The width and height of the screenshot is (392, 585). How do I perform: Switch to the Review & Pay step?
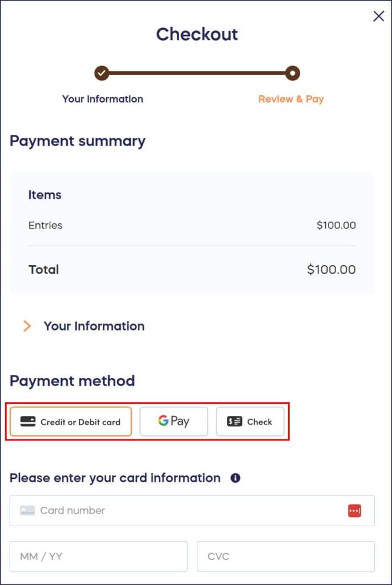[x=291, y=99]
